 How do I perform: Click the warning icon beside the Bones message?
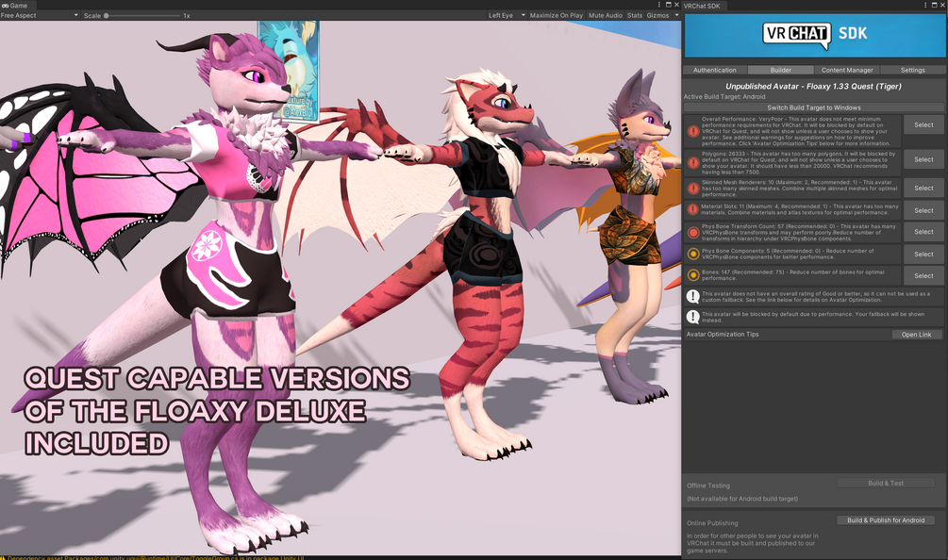tap(693, 275)
